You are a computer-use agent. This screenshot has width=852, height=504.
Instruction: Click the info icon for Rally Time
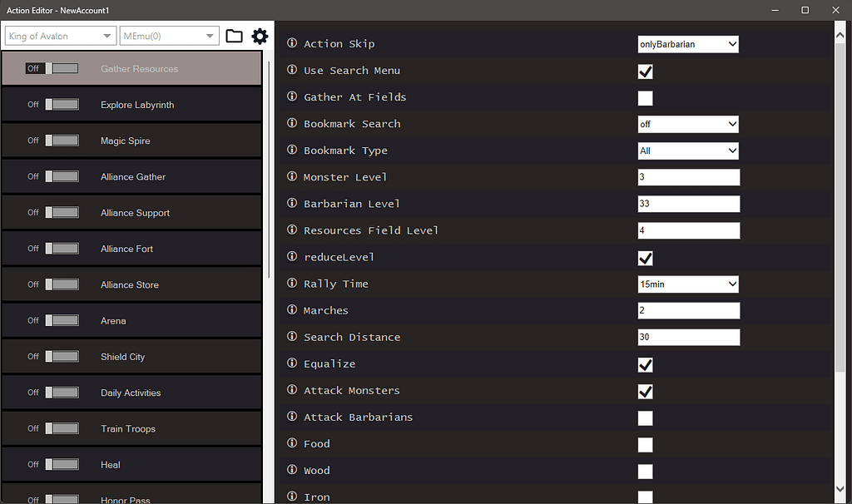click(290, 284)
